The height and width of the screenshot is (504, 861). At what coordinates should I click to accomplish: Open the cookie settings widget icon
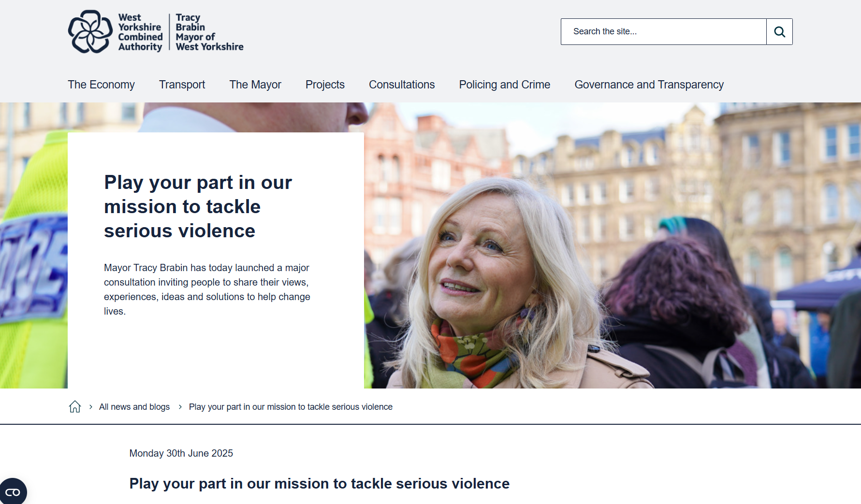click(x=13, y=492)
